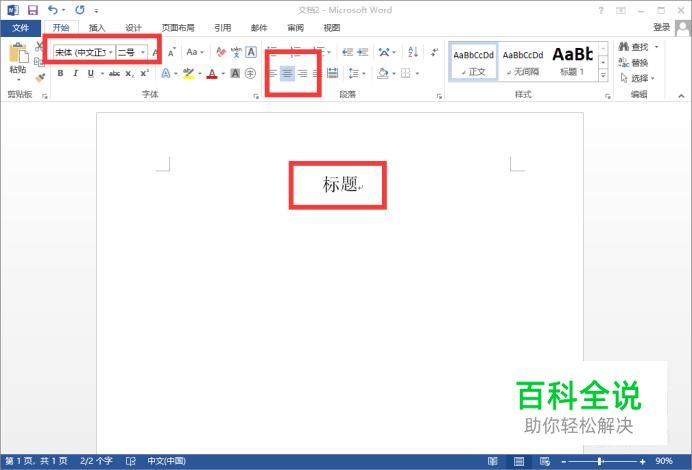692x470 pixels.
Task: Save the document from the quick access toolbar
Action: click(33, 10)
